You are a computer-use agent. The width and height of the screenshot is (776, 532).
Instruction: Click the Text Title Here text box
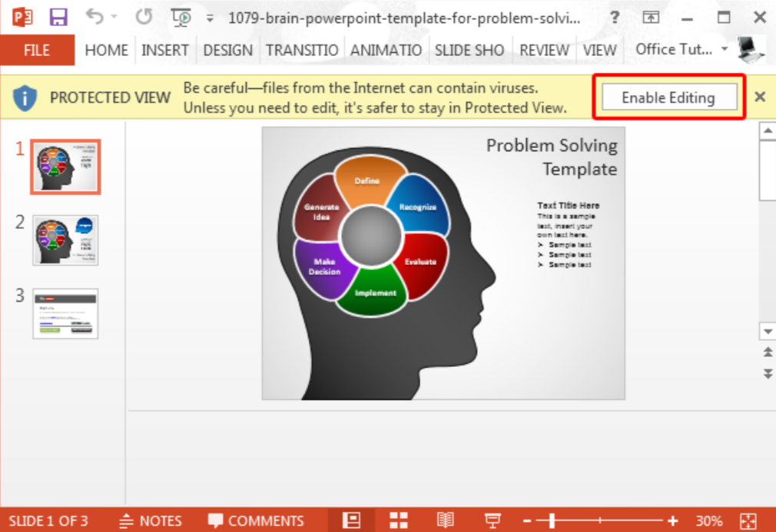coord(568,235)
